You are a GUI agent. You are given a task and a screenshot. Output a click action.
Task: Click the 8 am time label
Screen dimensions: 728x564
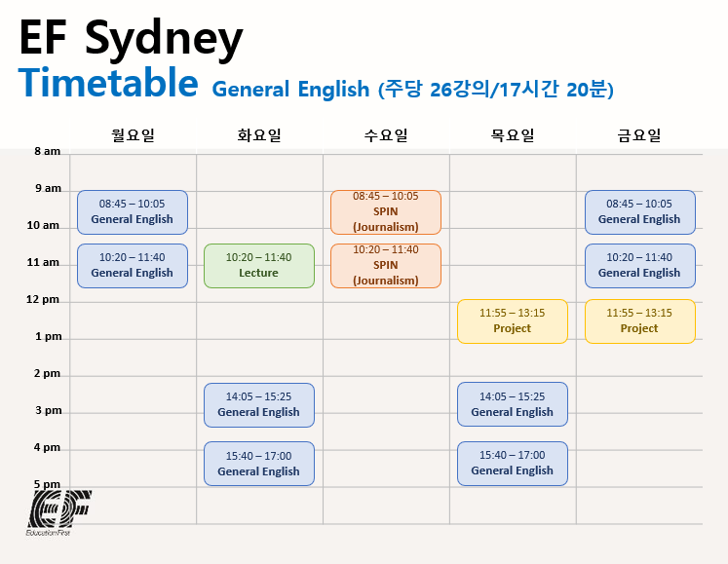tap(48, 151)
